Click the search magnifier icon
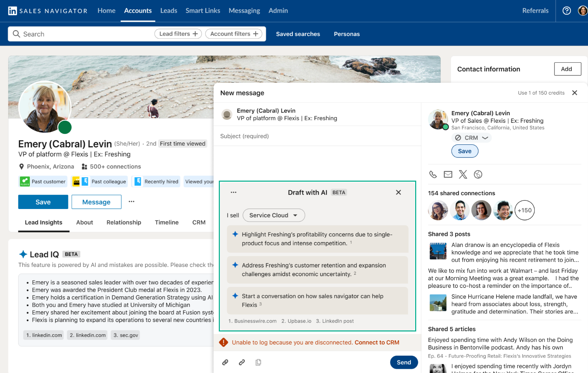The image size is (588, 373). pyautogui.click(x=16, y=34)
